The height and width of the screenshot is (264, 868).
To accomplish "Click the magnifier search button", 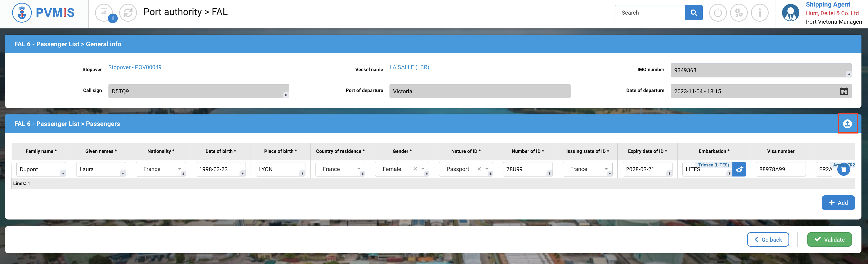I will 693,13.
